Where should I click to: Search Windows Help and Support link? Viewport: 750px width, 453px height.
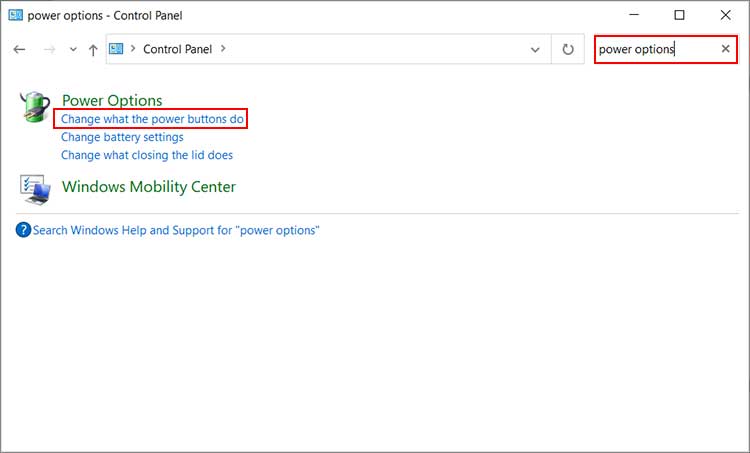(x=176, y=230)
